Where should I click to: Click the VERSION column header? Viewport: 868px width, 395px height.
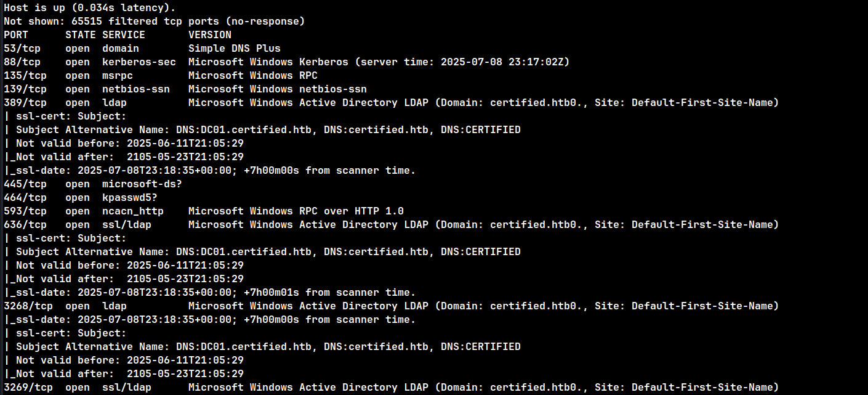pos(210,35)
